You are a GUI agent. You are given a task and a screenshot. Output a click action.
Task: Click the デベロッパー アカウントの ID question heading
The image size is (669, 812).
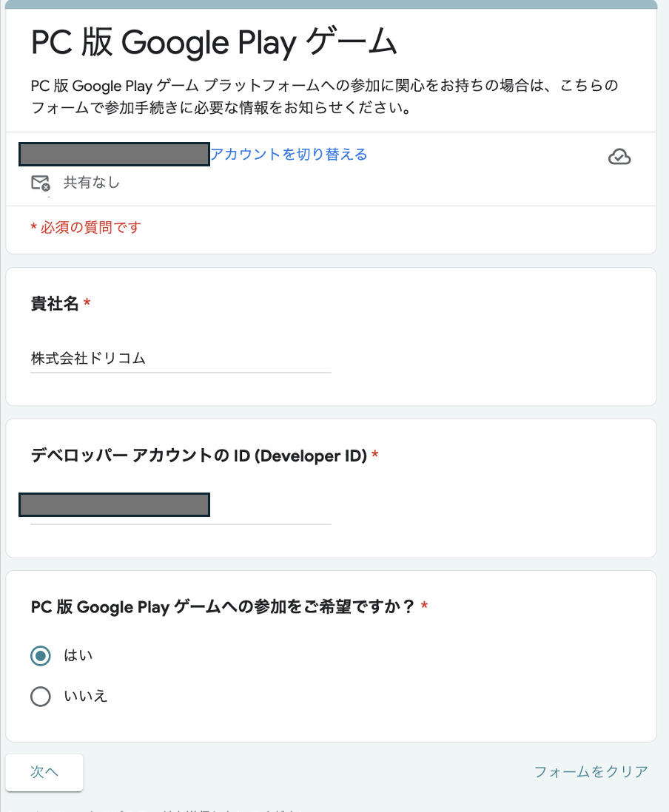click(199, 456)
